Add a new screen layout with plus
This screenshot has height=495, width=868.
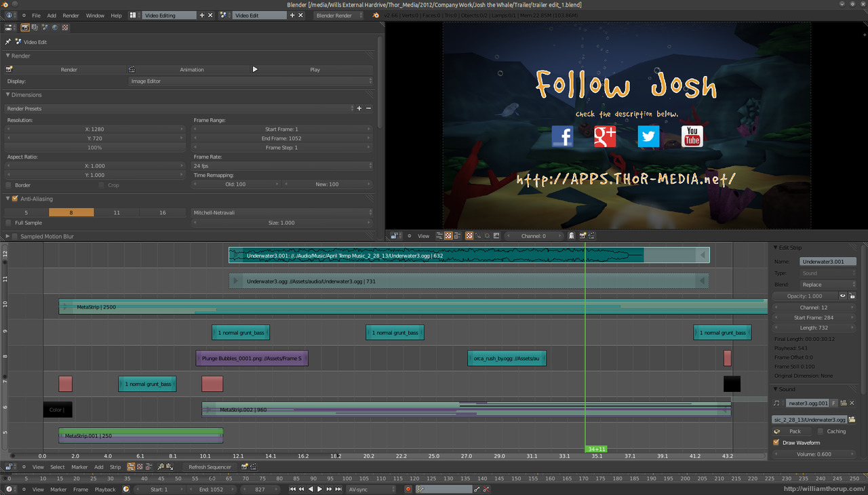201,15
